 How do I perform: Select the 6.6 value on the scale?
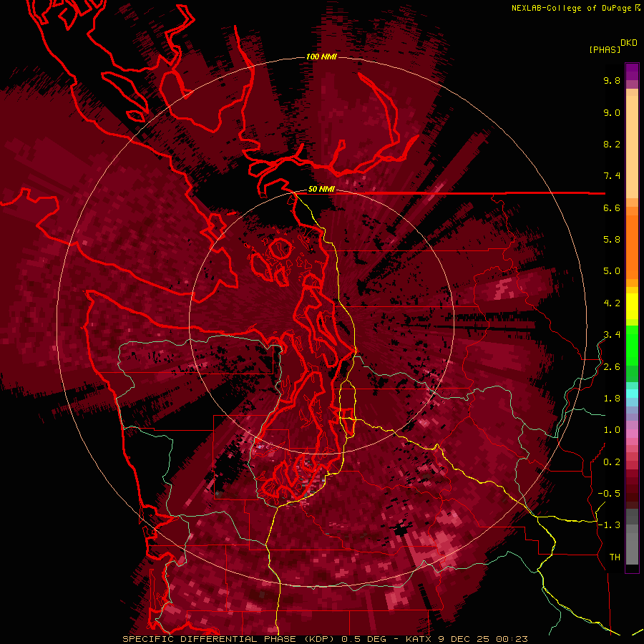(x=612, y=208)
